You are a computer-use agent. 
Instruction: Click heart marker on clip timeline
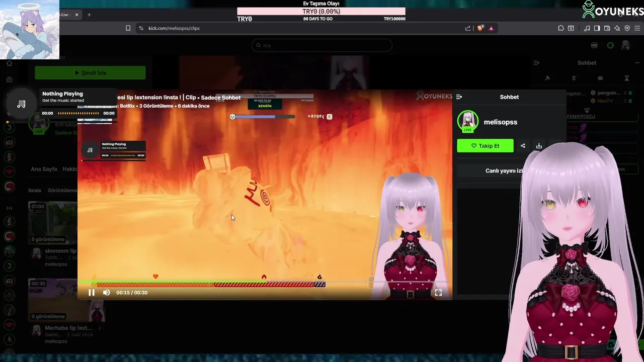(x=155, y=277)
